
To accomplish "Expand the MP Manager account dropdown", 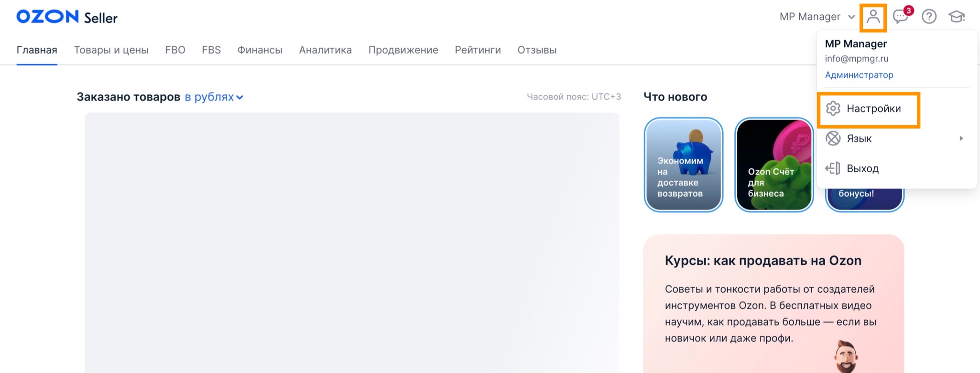I will click(x=817, y=17).
